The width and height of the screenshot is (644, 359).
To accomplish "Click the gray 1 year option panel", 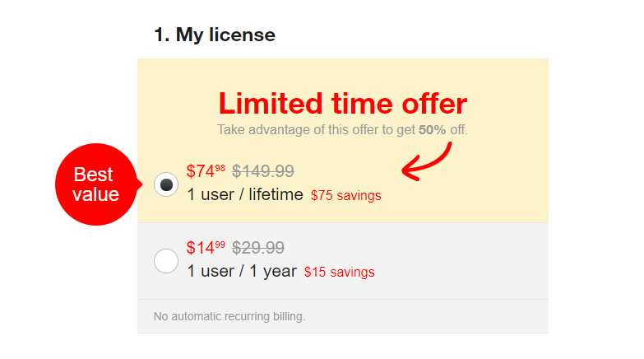I will (342, 261).
